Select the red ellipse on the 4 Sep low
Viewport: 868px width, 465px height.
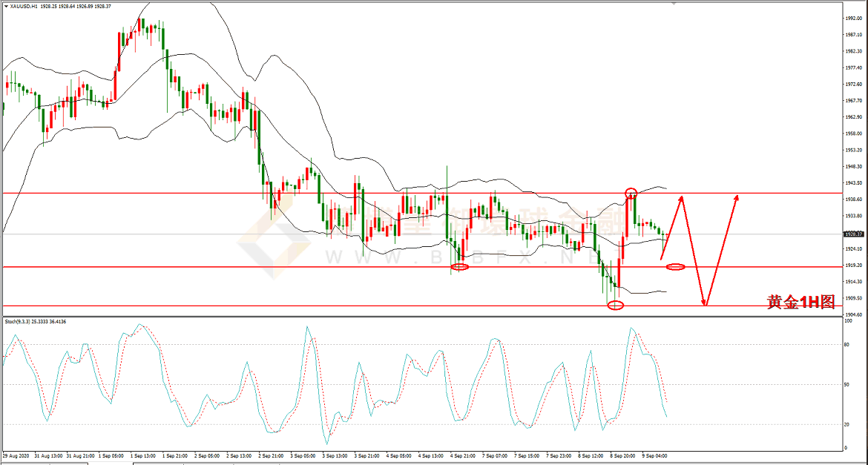pos(460,266)
